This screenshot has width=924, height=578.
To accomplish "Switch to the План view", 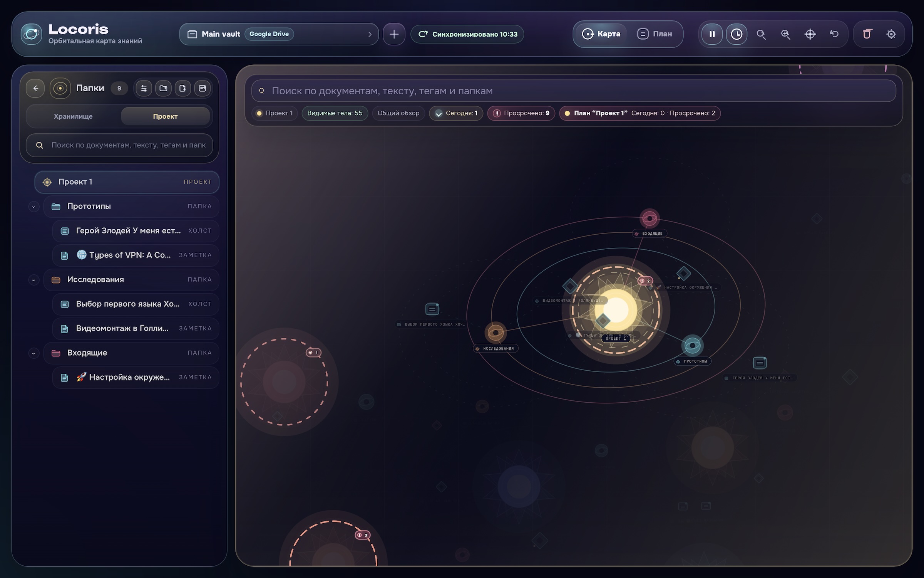I will coord(655,34).
